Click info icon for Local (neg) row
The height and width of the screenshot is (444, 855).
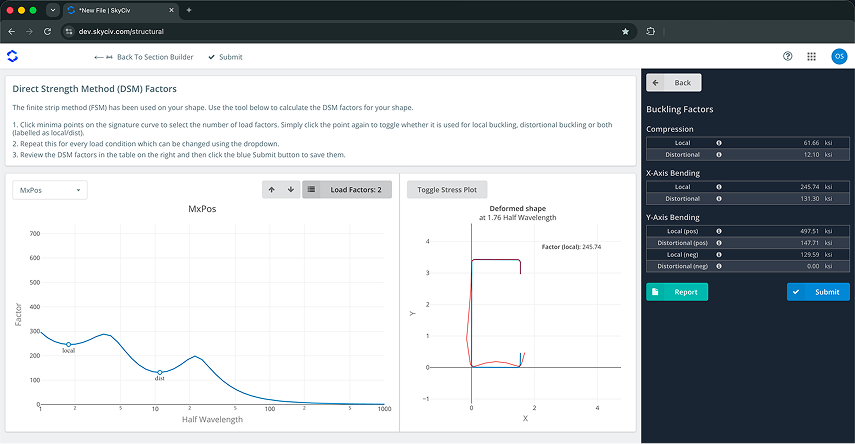[719, 255]
